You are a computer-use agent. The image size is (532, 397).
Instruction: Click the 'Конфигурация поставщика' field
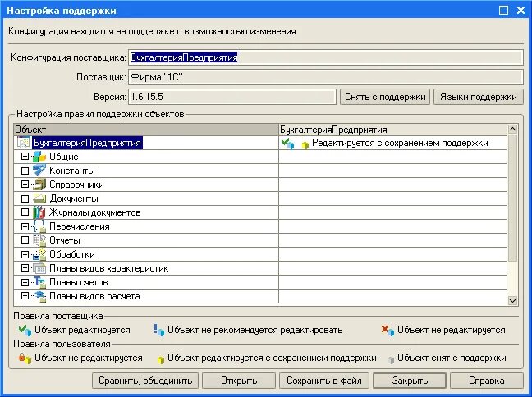tap(326, 57)
